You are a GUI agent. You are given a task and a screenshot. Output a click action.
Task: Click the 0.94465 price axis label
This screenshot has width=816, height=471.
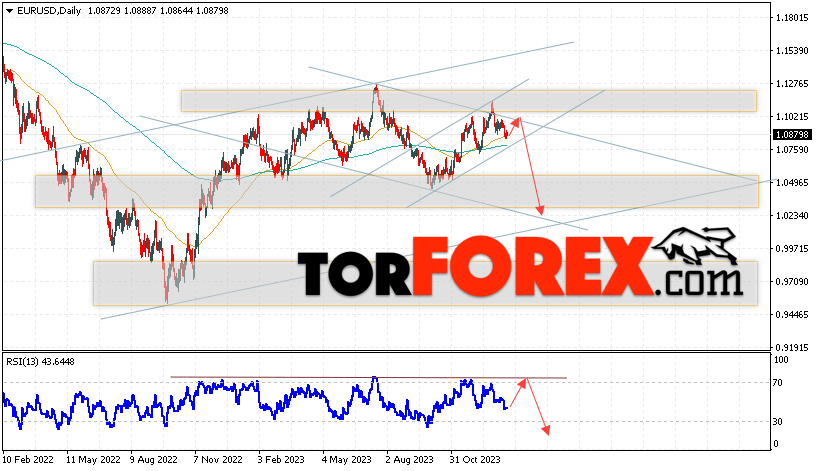792,315
